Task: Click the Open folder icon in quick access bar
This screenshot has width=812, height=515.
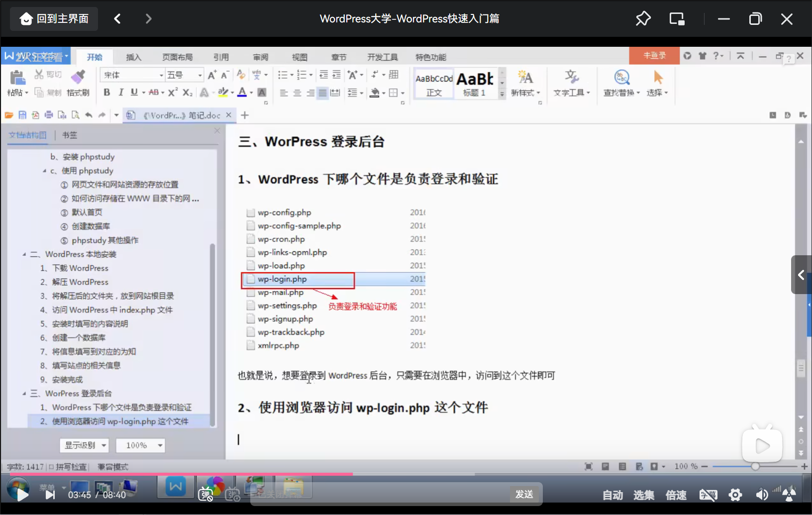Action: point(9,115)
